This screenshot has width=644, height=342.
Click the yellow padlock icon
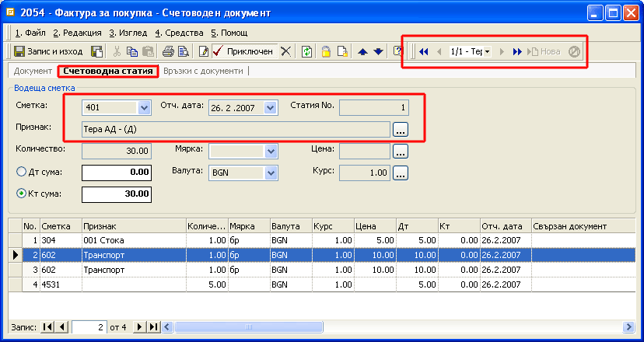(x=326, y=51)
